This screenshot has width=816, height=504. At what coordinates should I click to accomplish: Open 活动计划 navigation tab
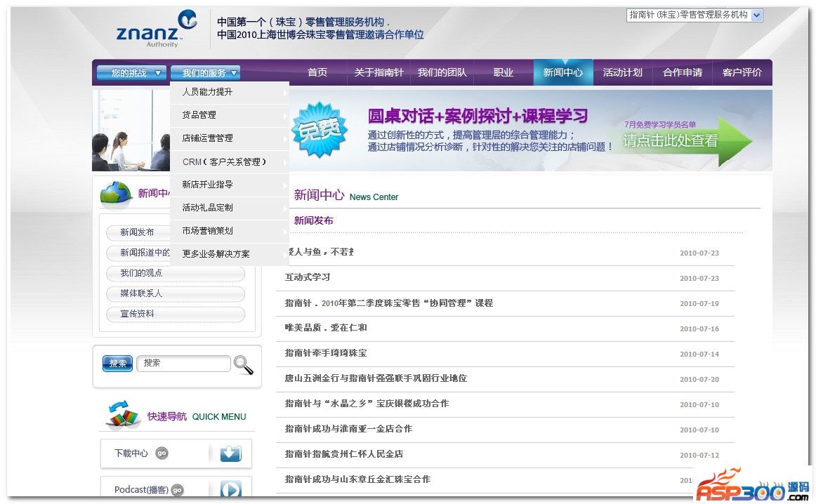point(623,72)
